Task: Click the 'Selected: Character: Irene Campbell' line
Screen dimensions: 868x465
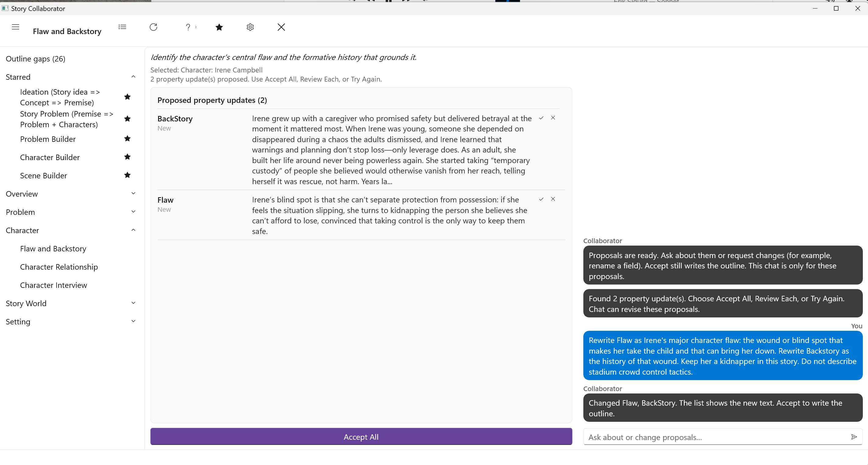Action: tap(206, 70)
